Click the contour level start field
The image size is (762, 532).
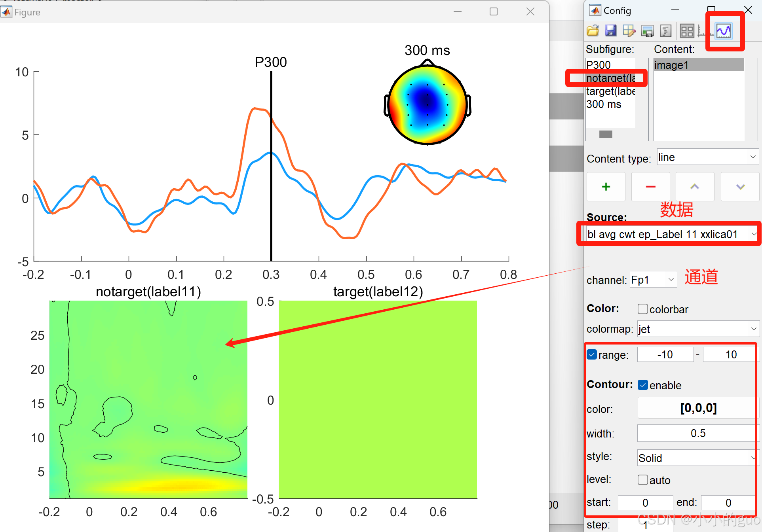click(645, 503)
